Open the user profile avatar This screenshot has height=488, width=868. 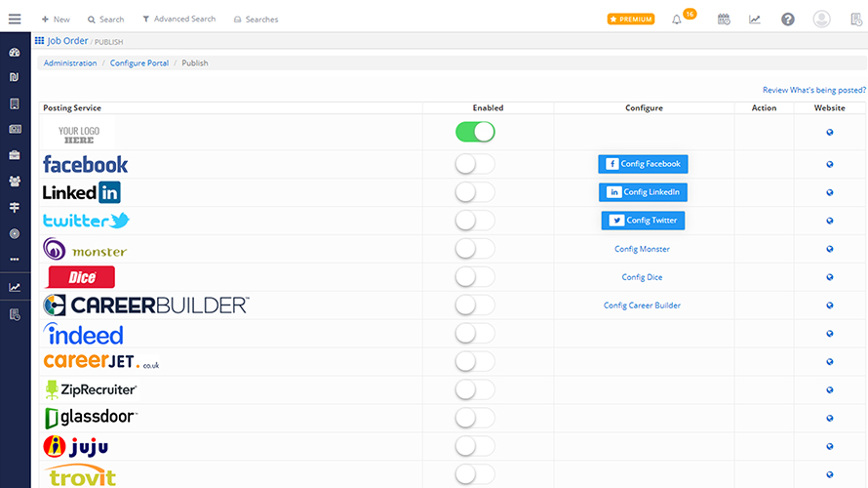coord(821,20)
